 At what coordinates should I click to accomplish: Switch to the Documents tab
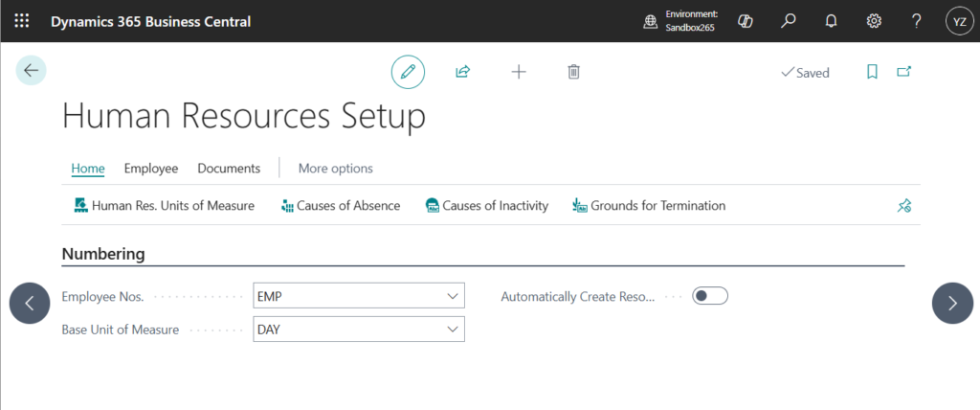coord(229,169)
